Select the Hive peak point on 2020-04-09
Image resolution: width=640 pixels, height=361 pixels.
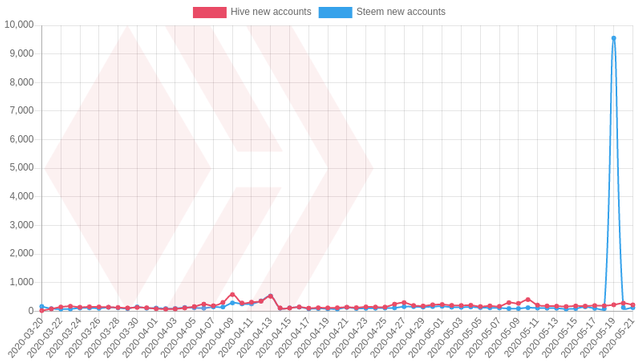click(232, 294)
